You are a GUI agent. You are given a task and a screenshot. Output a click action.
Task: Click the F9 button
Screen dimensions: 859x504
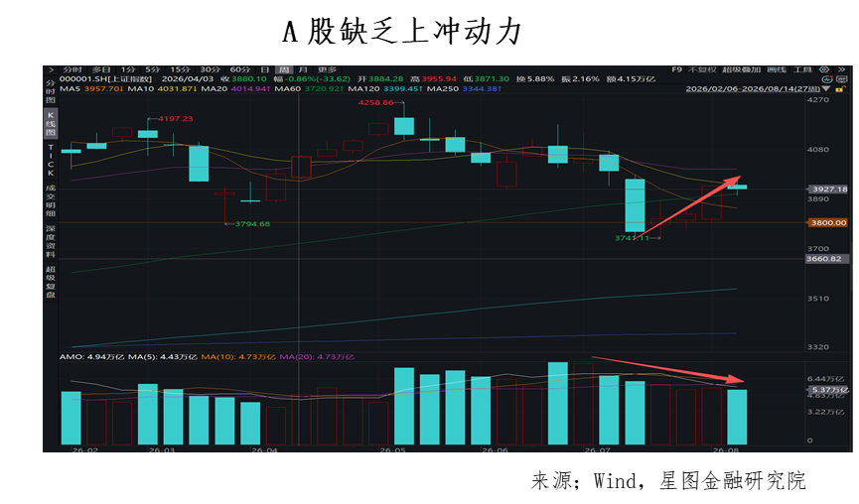[677, 70]
